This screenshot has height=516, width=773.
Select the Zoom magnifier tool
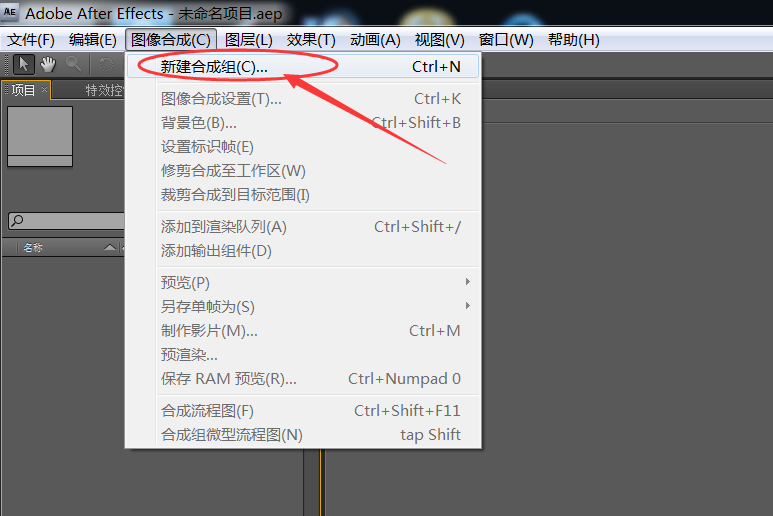(73, 65)
